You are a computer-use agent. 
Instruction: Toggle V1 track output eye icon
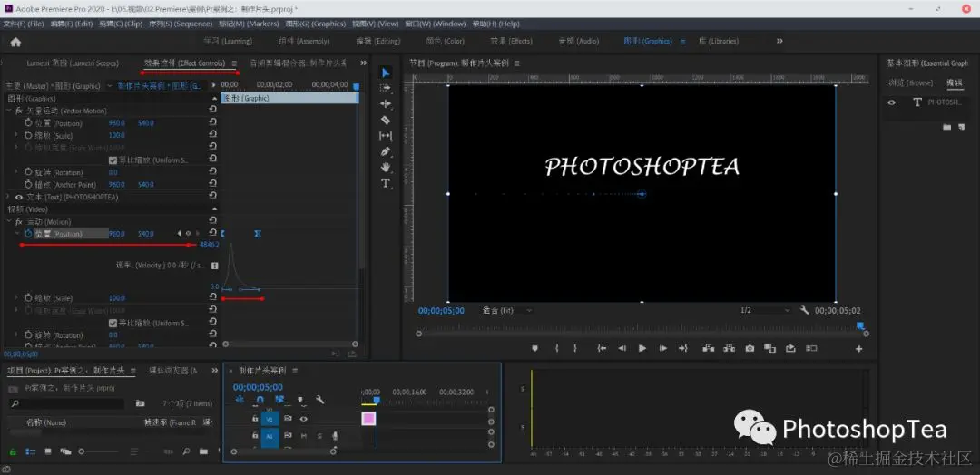pyautogui.click(x=303, y=419)
